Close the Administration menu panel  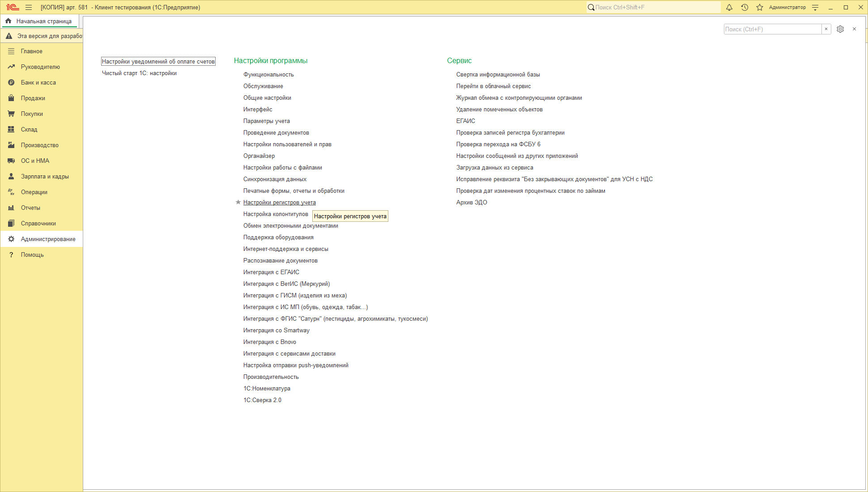click(x=854, y=29)
